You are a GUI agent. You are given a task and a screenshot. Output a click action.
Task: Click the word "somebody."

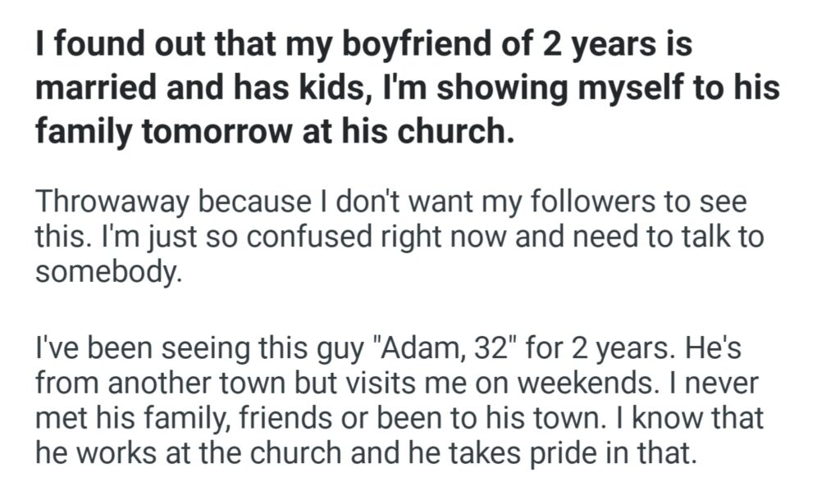[x=106, y=272]
